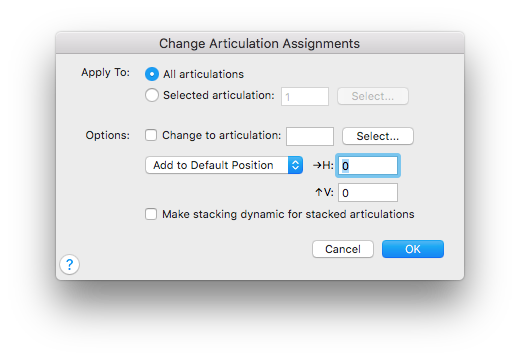Open help with the question mark icon
Viewport: 520px width, 360px height.
[x=69, y=265]
